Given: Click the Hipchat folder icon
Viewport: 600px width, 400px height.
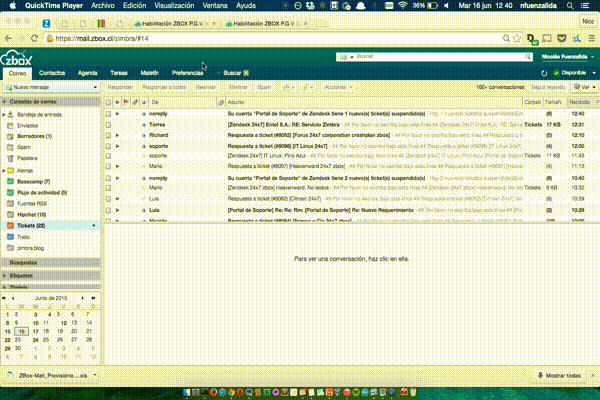Looking at the screenshot, I should [x=10, y=215].
